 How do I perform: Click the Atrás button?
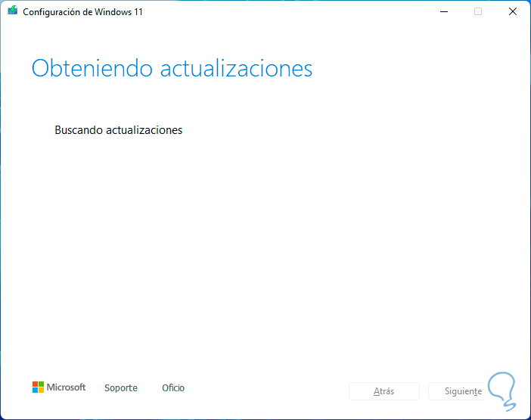384,391
